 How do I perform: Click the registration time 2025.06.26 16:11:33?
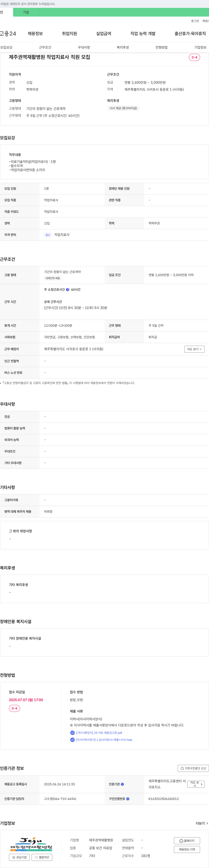(60, 784)
